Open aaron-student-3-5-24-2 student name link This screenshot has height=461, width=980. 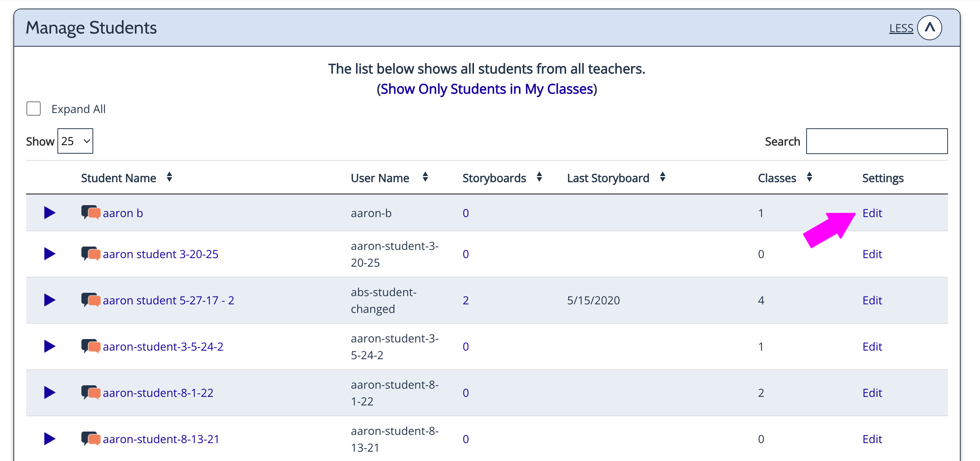[163, 346]
